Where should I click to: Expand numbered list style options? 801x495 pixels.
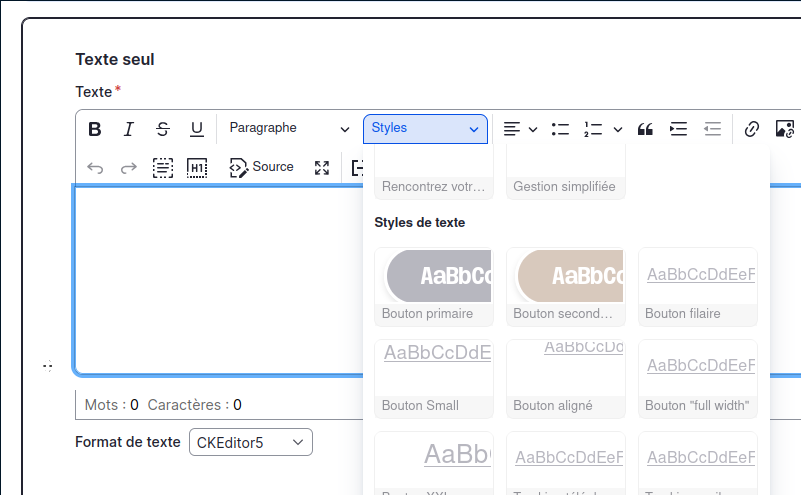pos(618,130)
